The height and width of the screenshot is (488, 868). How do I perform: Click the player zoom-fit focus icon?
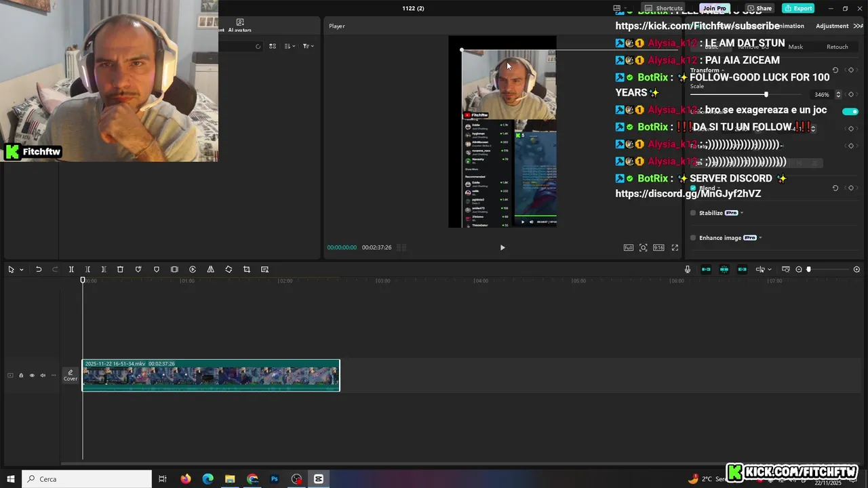pos(644,247)
